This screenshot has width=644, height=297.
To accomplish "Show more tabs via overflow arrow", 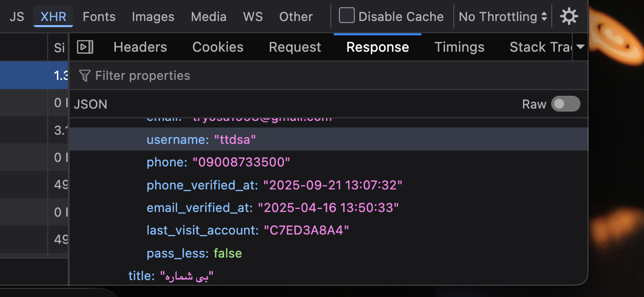I will (x=580, y=47).
